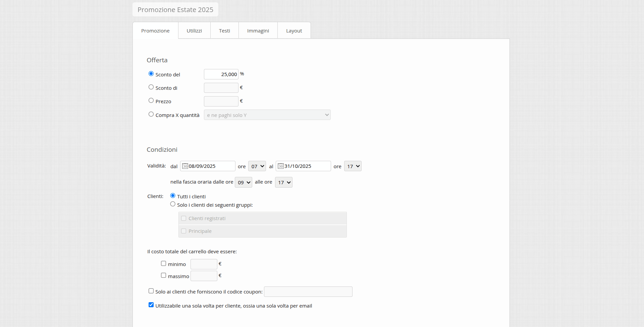Select 'Solo i clienti dei seguenti gruppi'

pos(173,204)
